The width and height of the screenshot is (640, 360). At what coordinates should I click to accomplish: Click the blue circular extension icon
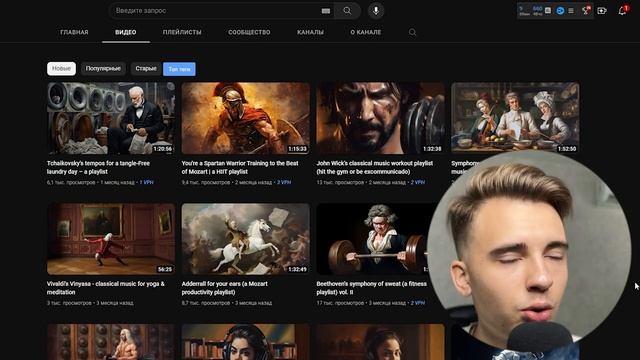click(560, 11)
